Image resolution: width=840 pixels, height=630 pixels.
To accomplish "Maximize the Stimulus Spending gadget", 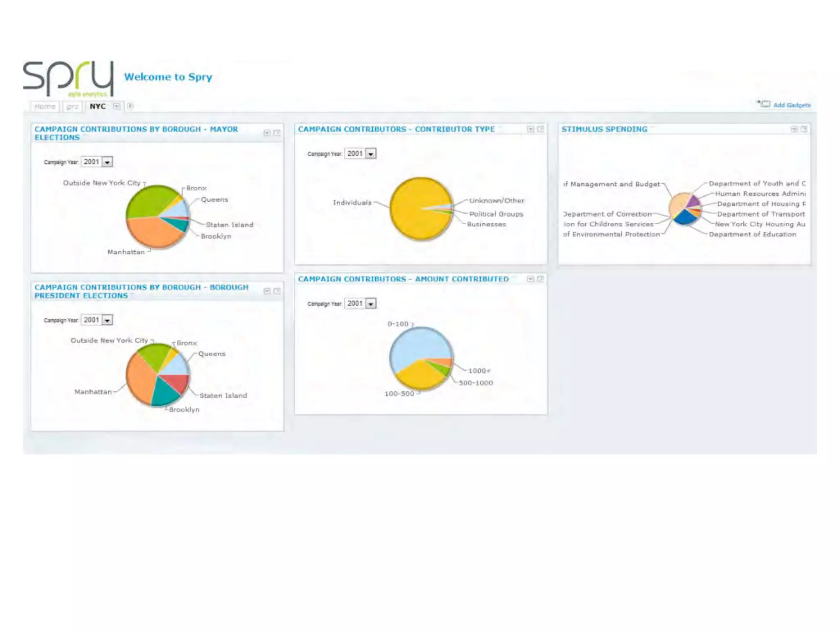I will tap(804, 129).
